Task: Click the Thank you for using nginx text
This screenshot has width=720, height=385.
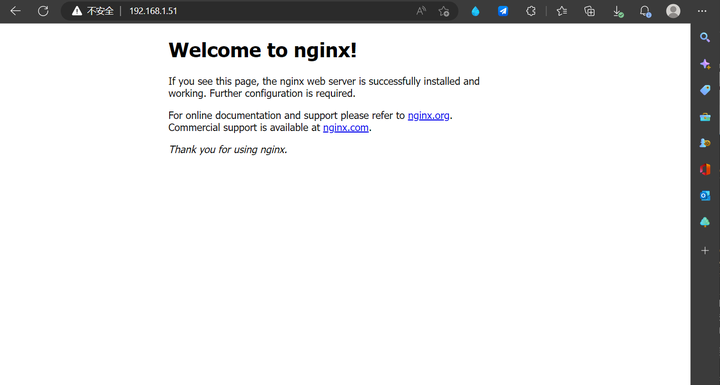Action: pos(228,149)
